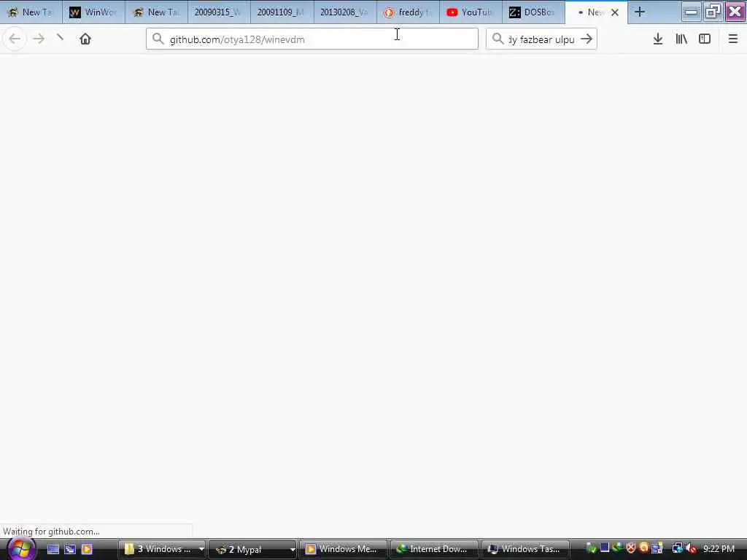747x560 pixels.
Task: Click the Waiting for github.com status text
Action: click(52, 532)
